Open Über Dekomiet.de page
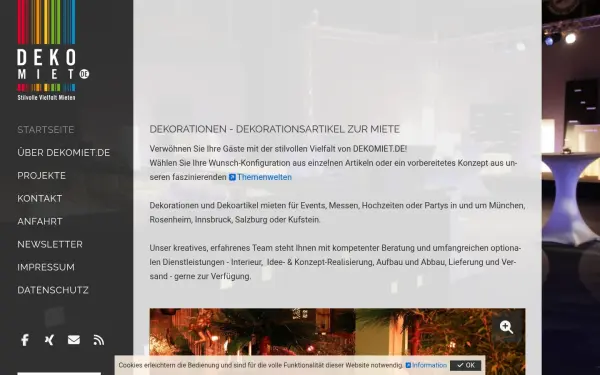 [x=64, y=153]
